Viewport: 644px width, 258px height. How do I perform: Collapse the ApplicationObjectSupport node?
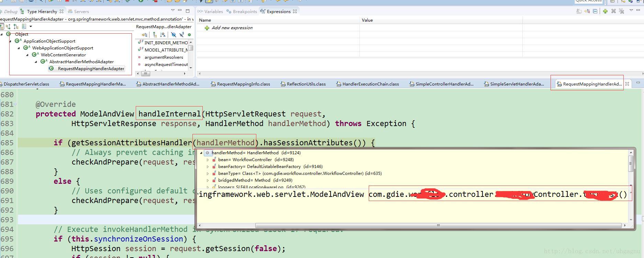pos(10,41)
